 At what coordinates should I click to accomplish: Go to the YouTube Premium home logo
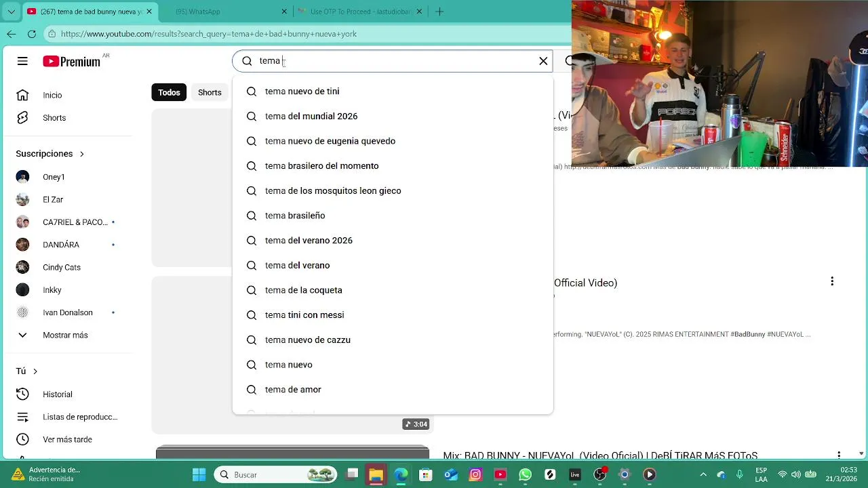(71, 61)
